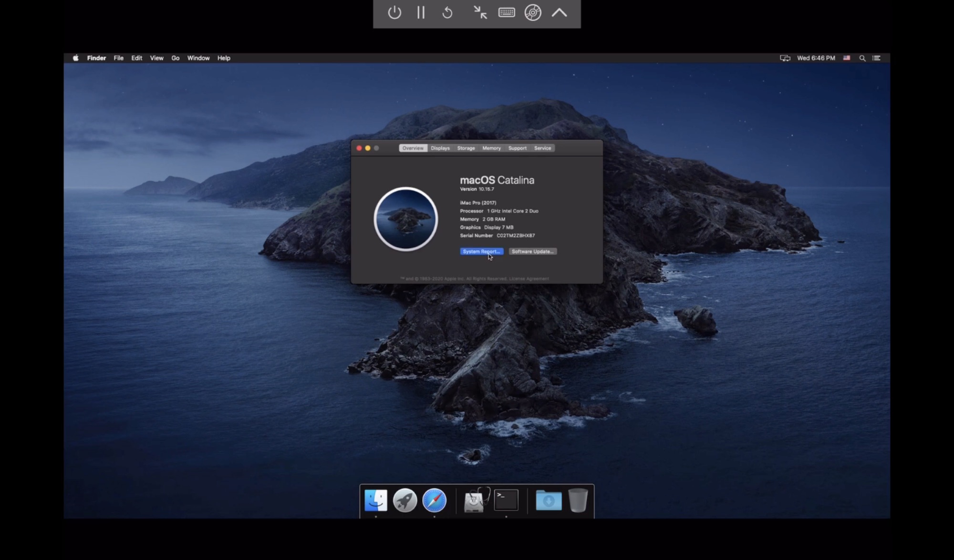Open the Trash in the Dock
Image resolution: width=954 pixels, height=560 pixels.
tap(578, 500)
